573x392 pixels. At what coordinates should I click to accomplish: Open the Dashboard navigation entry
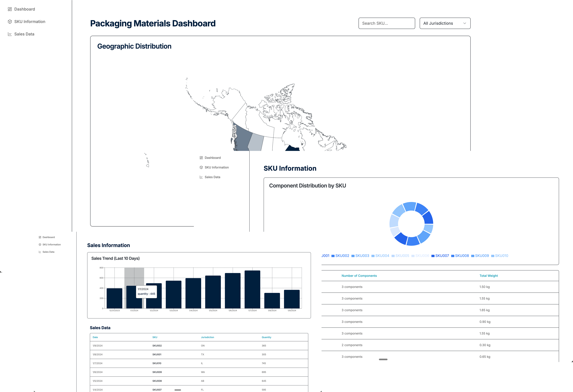24,9
